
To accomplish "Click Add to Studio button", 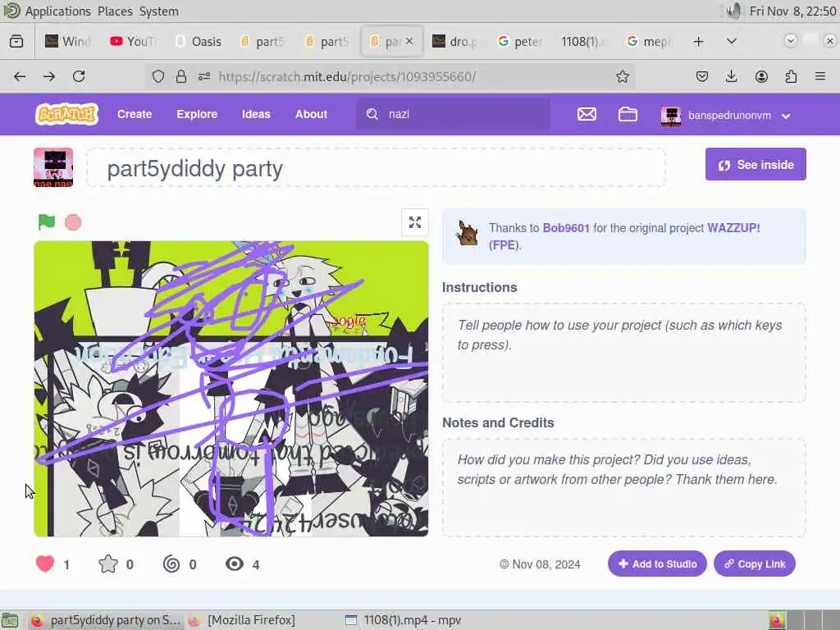I will click(x=657, y=564).
